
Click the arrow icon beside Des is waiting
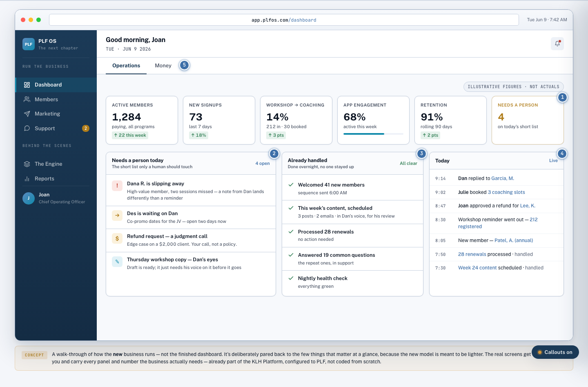pyautogui.click(x=117, y=215)
